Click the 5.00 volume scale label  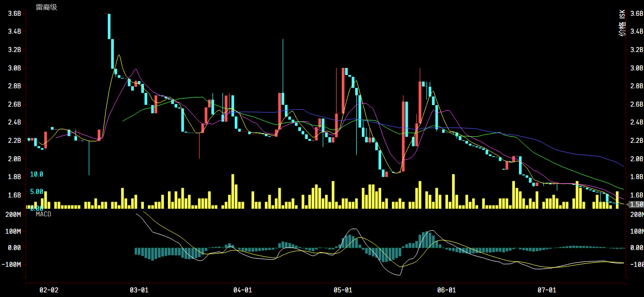tap(36, 192)
